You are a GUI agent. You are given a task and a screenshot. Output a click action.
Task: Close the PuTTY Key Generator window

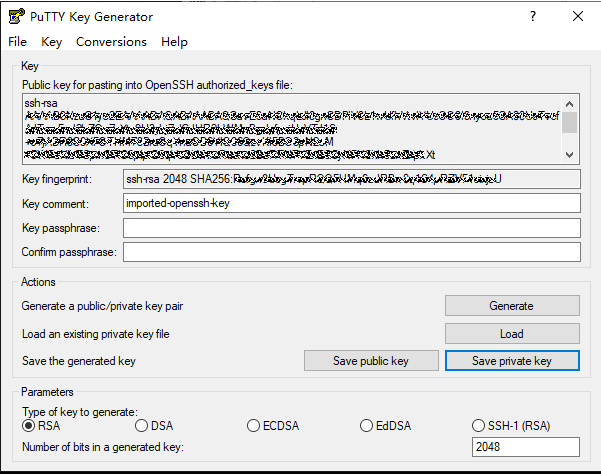[x=578, y=16]
